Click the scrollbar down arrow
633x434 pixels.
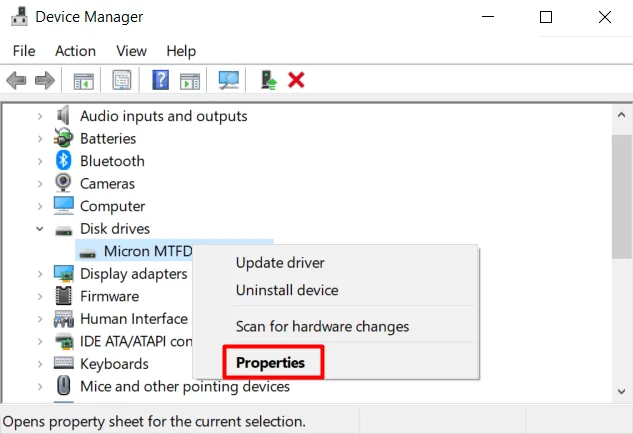point(621,391)
